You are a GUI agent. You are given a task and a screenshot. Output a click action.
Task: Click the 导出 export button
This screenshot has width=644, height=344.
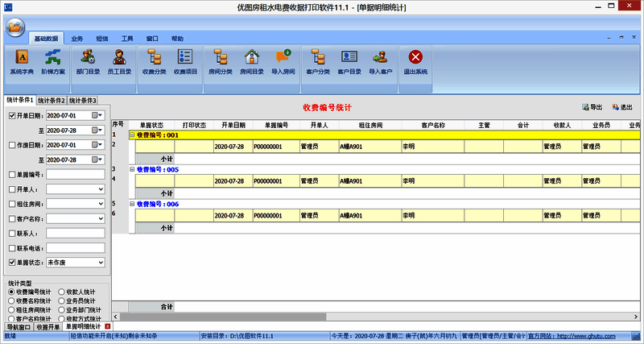click(x=592, y=106)
